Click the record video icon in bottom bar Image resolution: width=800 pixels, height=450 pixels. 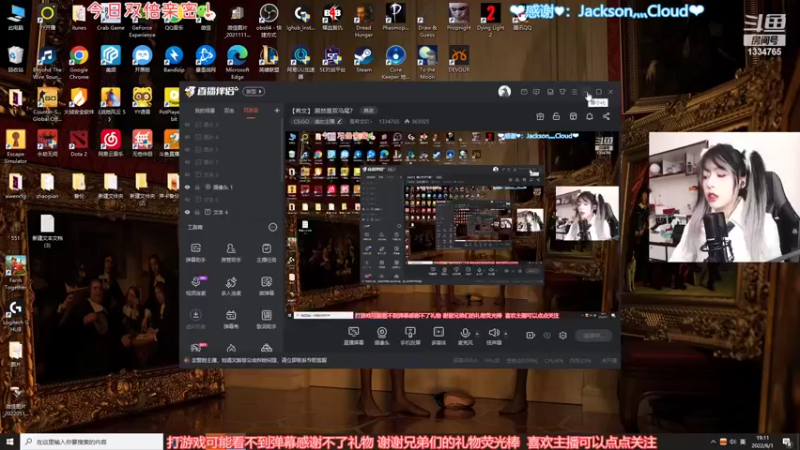(530, 335)
